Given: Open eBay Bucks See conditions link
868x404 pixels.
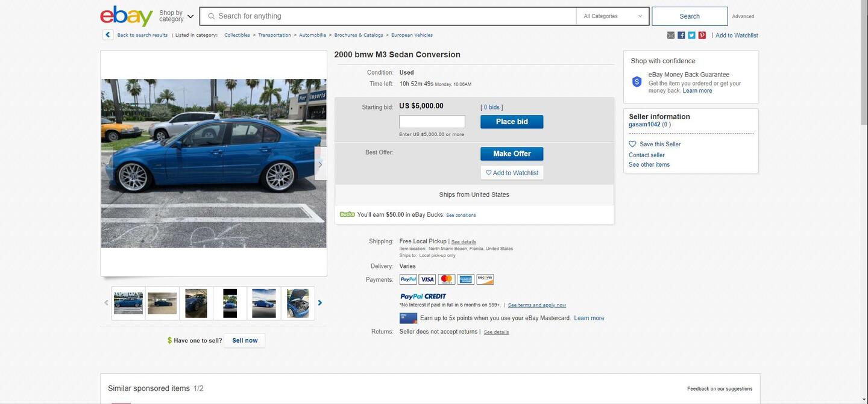Looking at the screenshot, I should click(x=461, y=216).
